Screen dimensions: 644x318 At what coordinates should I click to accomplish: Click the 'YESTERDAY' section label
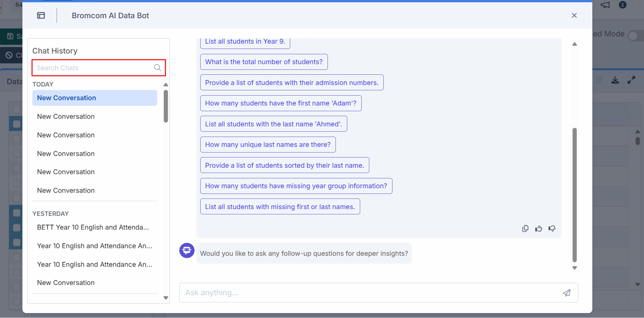coord(51,214)
